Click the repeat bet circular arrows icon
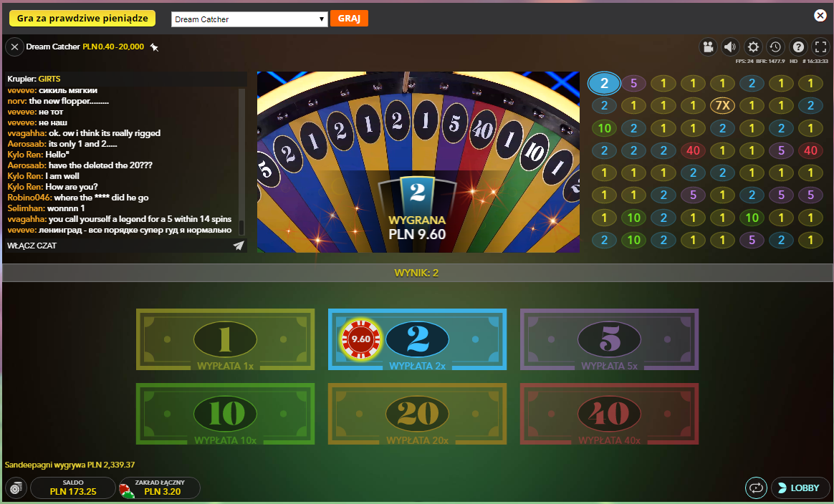834x504 pixels. coord(756,488)
